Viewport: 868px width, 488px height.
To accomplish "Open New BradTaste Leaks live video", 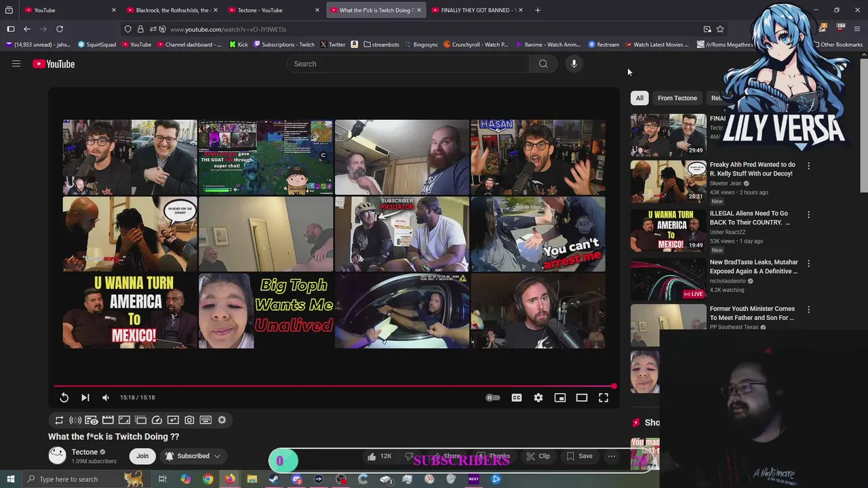I will (668, 279).
